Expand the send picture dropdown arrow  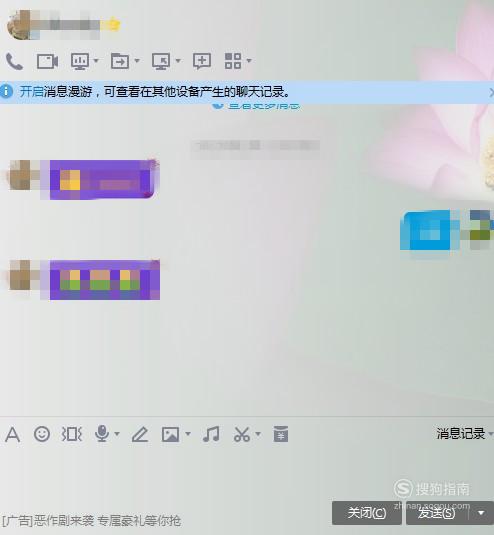click(188, 434)
